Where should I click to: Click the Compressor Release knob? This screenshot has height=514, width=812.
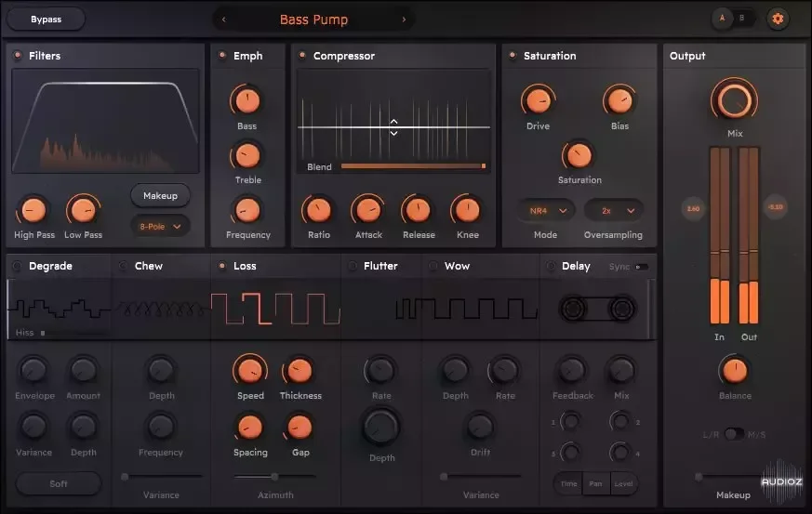pos(418,210)
